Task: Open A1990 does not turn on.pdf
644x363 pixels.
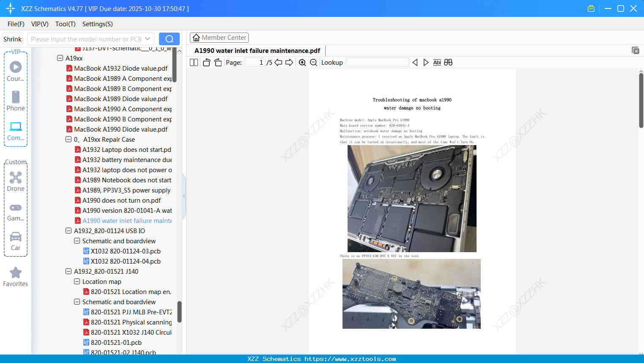Action: point(118,200)
